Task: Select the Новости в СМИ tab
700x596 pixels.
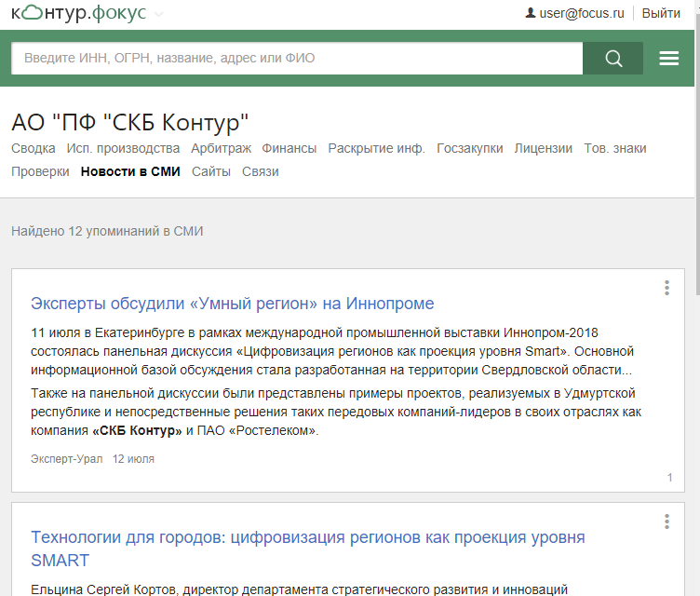Action: pos(130,171)
